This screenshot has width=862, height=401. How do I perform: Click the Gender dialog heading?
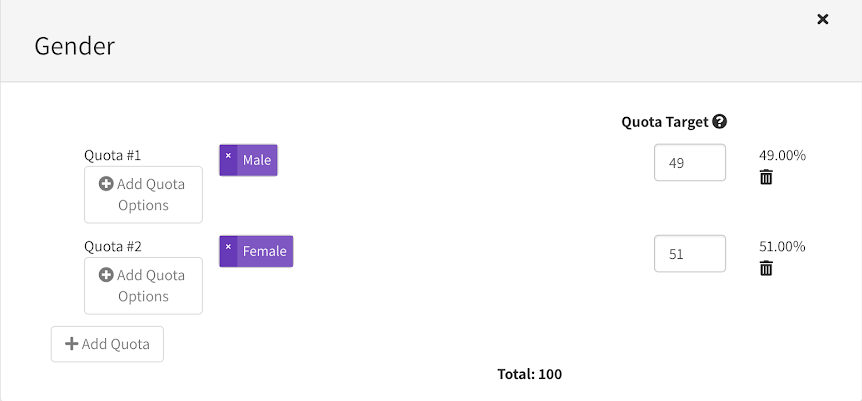coord(75,46)
